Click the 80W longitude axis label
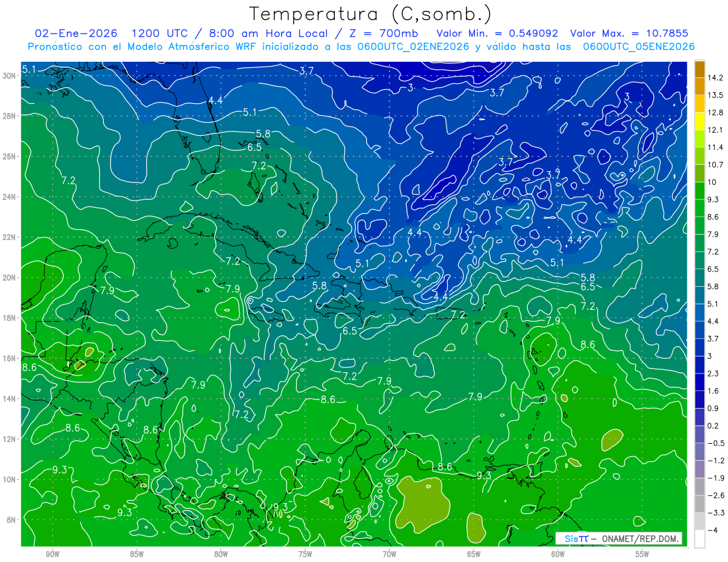728x562 pixels. (221, 554)
